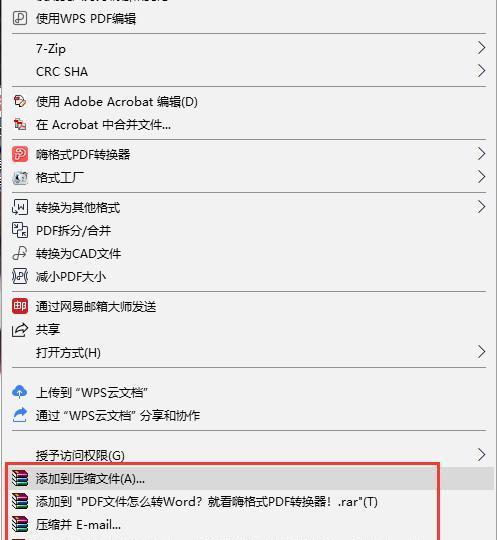Screen dimensions: 497x540
Task: Click the 网易邮箱大师 red icon
Action: click(20, 306)
